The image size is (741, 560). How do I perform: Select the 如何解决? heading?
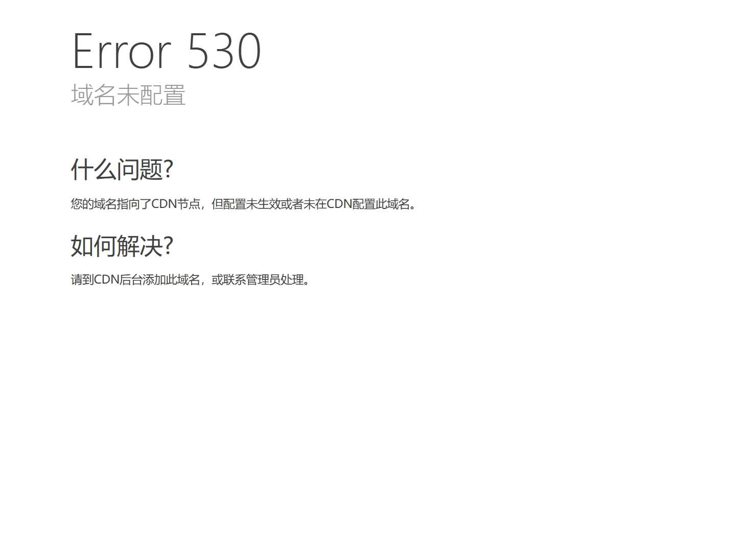click(x=122, y=246)
